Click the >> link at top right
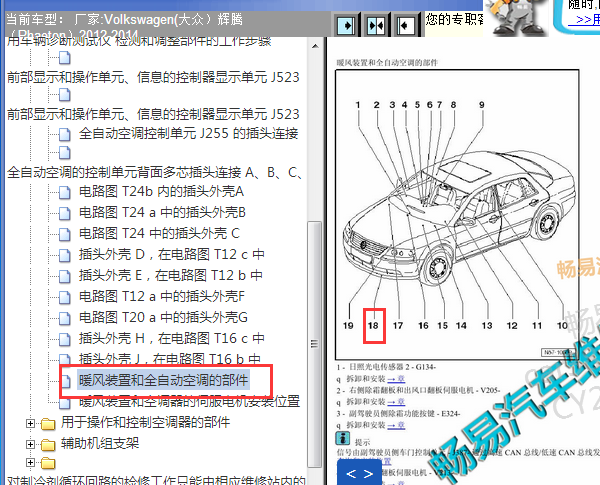Viewport: 600px width, 485px height. (x=585, y=19)
